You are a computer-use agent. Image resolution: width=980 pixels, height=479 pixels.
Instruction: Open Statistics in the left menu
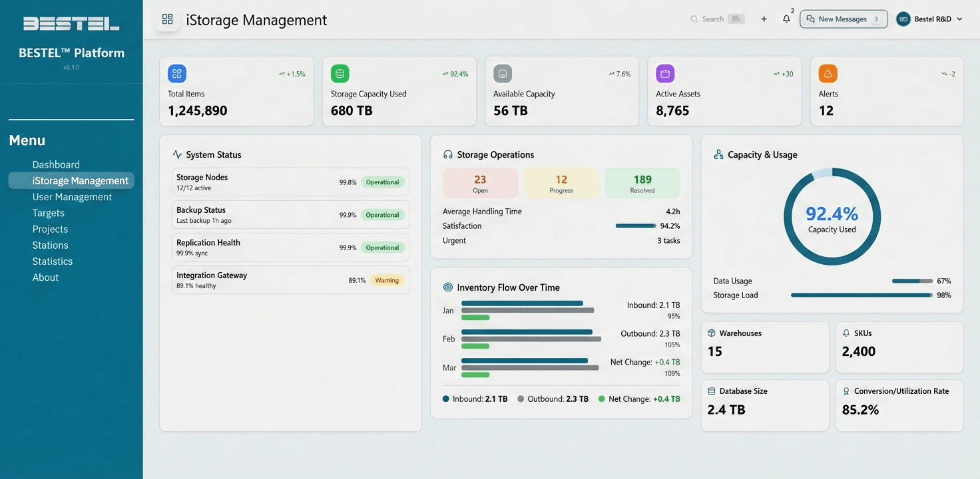click(53, 261)
